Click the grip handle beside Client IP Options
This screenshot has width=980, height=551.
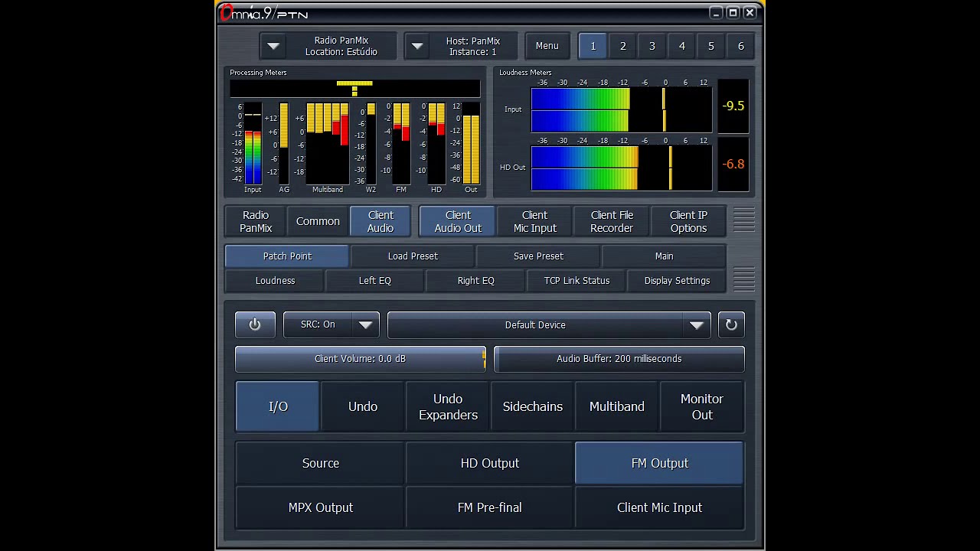tap(744, 220)
